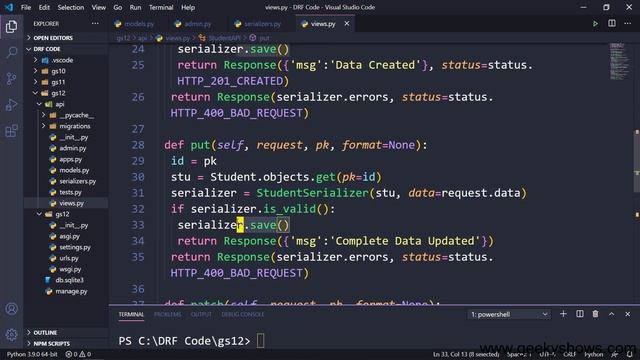Open the Edit menu
This screenshot has width=640, height=360.
coord(44,7)
